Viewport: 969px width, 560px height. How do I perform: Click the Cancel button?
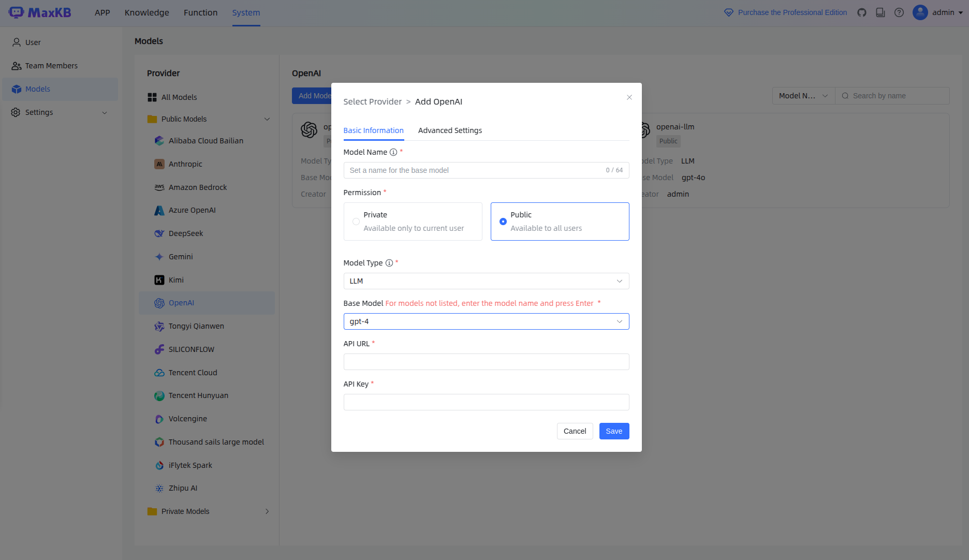[x=575, y=431]
